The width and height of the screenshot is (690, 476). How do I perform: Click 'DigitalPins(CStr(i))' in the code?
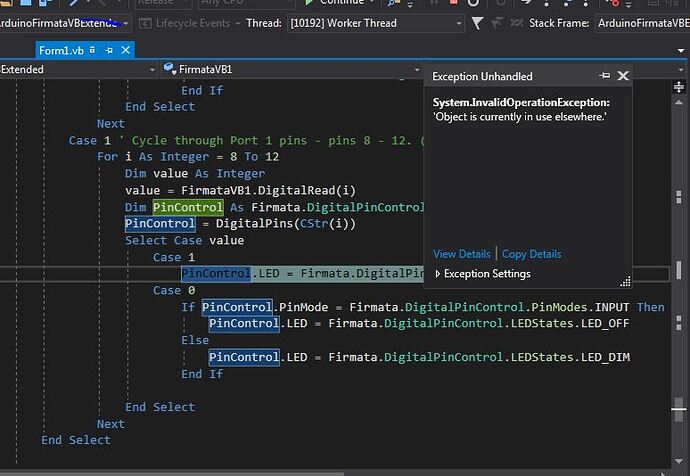tap(286, 223)
